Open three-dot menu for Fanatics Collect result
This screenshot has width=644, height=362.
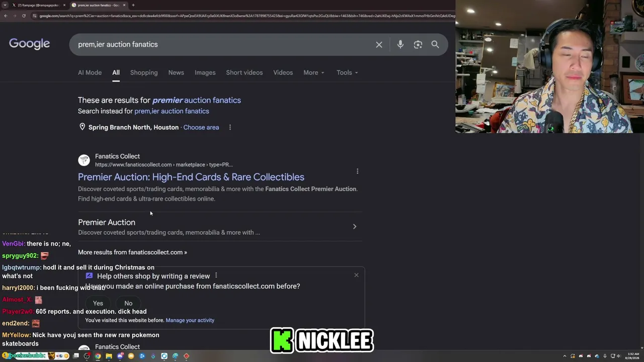coord(357,171)
